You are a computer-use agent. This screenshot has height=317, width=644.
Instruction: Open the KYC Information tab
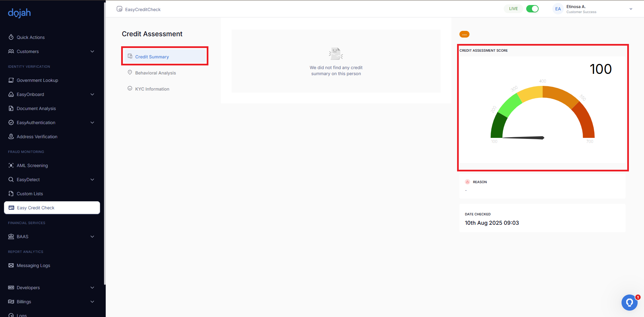click(x=152, y=89)
